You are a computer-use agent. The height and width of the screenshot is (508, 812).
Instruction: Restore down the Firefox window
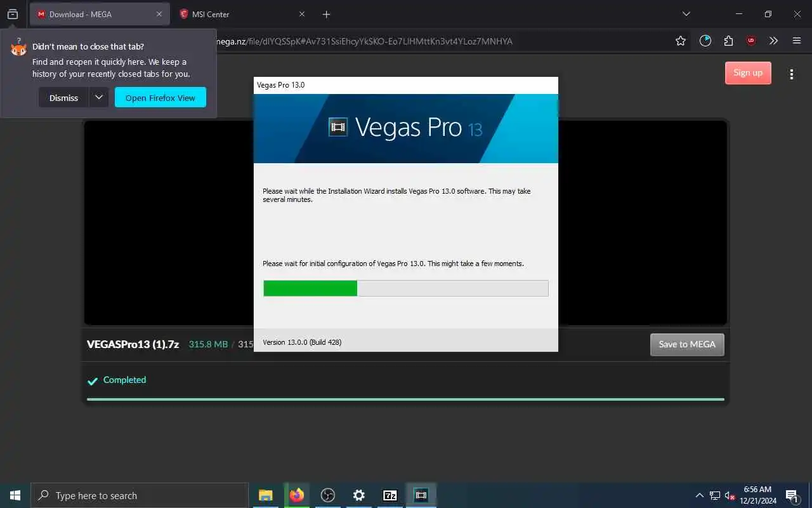[x=768, y=14]
